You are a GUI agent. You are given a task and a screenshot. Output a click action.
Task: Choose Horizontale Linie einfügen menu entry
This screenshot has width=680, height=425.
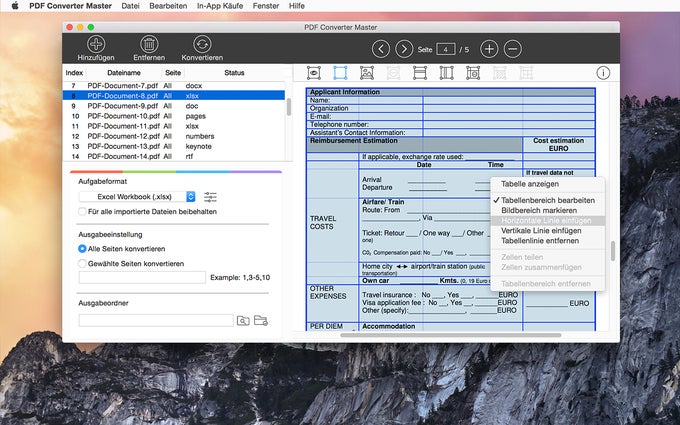click(x=548, y=220)
